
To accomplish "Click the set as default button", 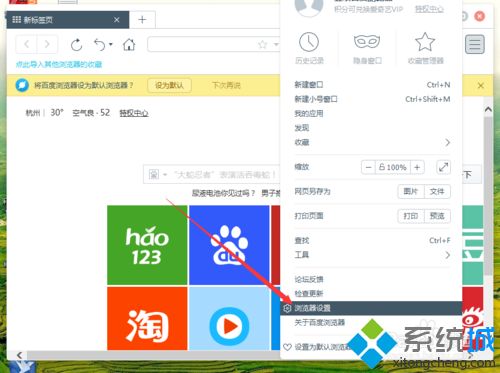I will [x=169, y=85].
